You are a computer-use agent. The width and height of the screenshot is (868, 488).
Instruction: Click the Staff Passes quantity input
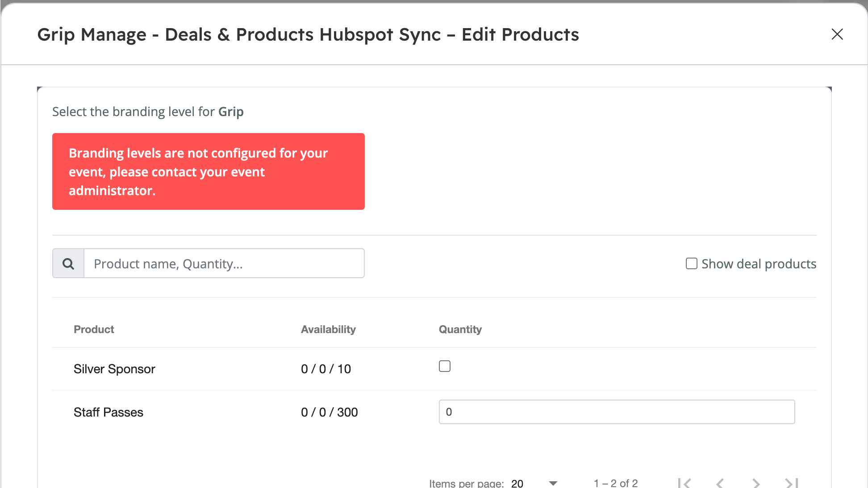(617, 412)
